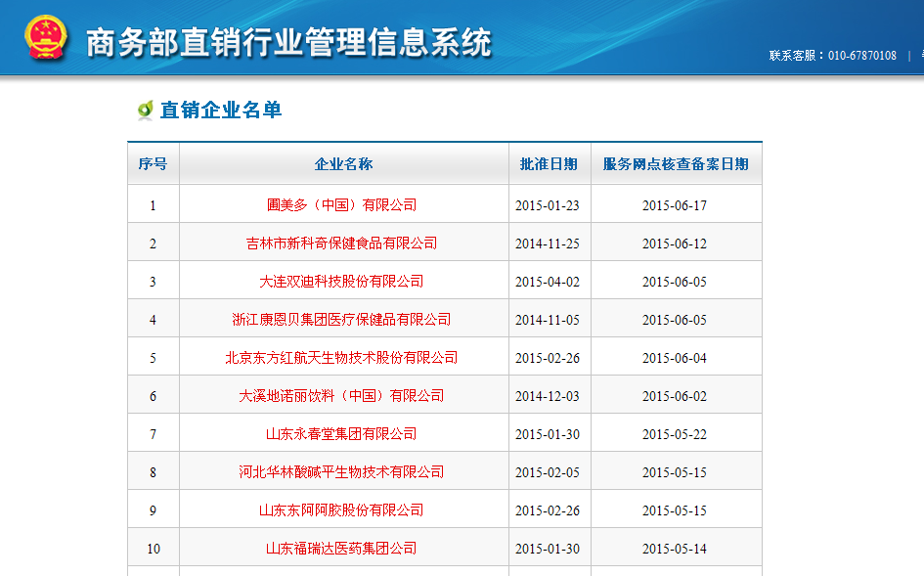Click the national emblem logo in header
Viewport: 924px width, 576px height.
46,37
